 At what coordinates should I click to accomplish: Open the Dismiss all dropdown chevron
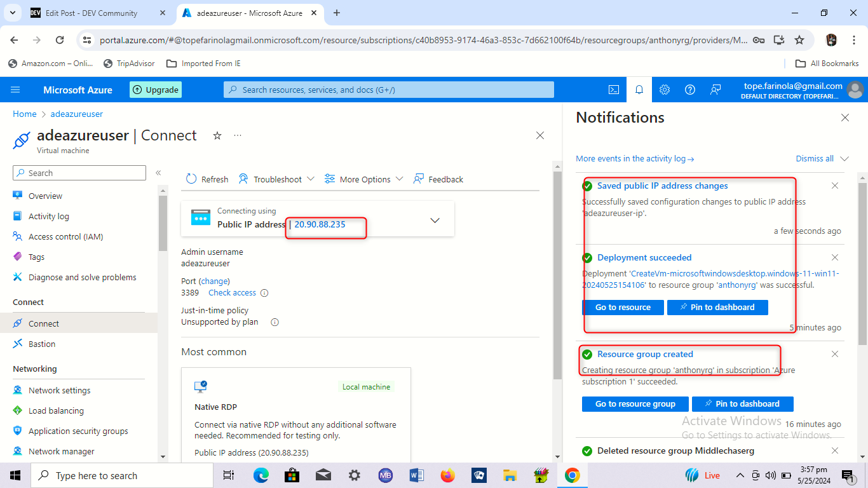[x=844, y=159]
